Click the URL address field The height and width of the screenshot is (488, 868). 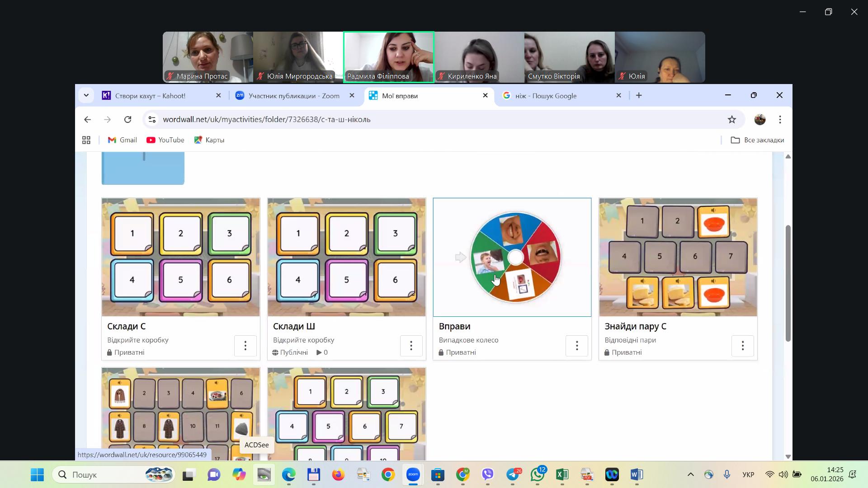click(x=362, y=119)
